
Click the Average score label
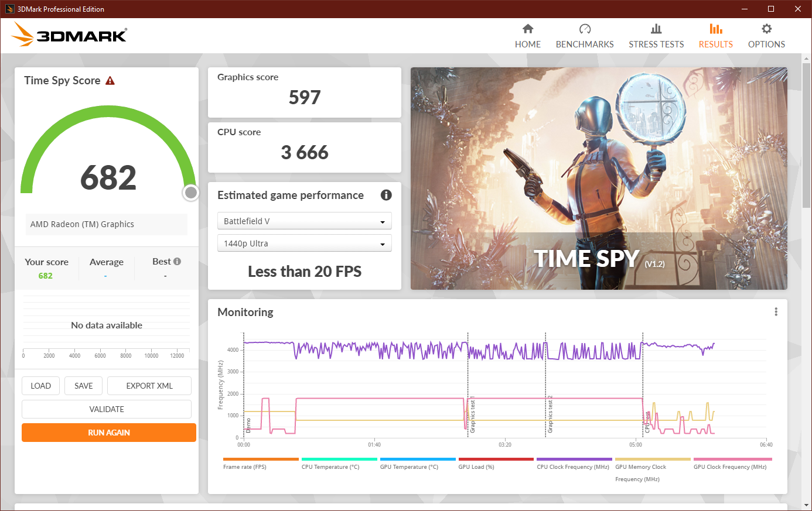pos(107,262)
